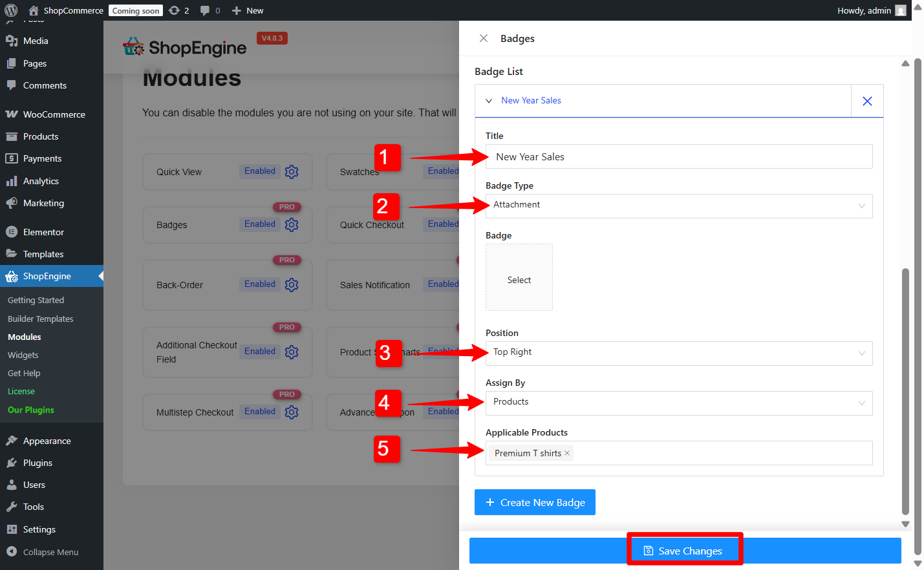Image resolution: width=924 pixels, height=570 pixels.
Task: Collapse the New Year Sales badge chevron
Action: point(489,101)
